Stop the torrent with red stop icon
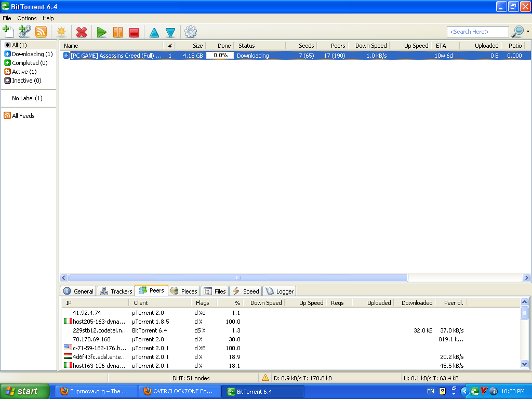Viewport: 532px width, 399px height. [134, 32]
